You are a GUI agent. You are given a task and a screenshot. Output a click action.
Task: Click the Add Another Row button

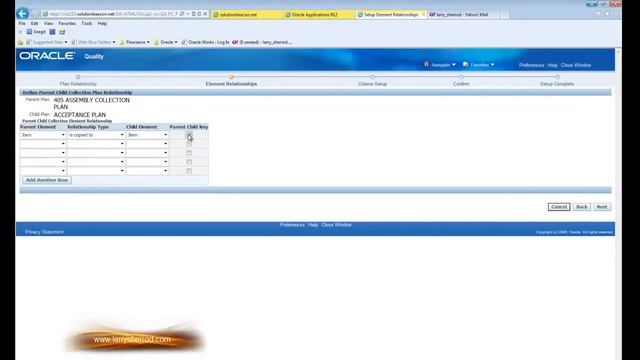coord(47,180)
